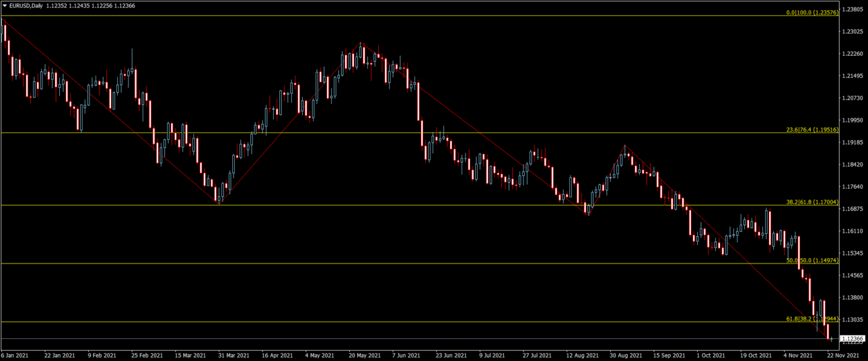
Task: Click the 25 Feb 2021 date label
Action: click(x=147, y=355)
